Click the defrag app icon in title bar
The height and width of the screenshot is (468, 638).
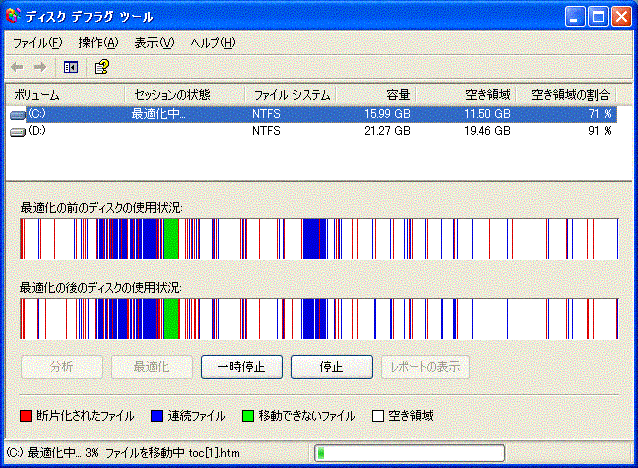(13, 15)
